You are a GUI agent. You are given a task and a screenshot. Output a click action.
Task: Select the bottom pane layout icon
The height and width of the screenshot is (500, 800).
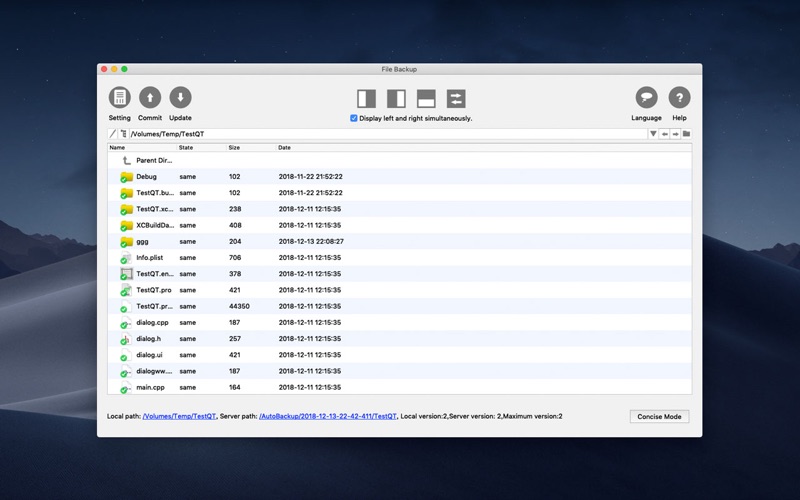tap(426, 98)
